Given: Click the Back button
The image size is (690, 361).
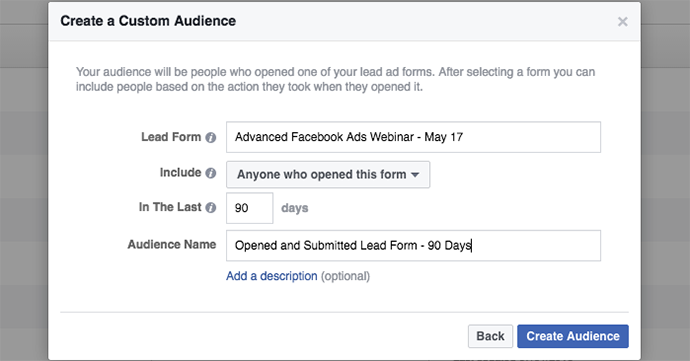Looking at the screenshot, I should point(490,336).
